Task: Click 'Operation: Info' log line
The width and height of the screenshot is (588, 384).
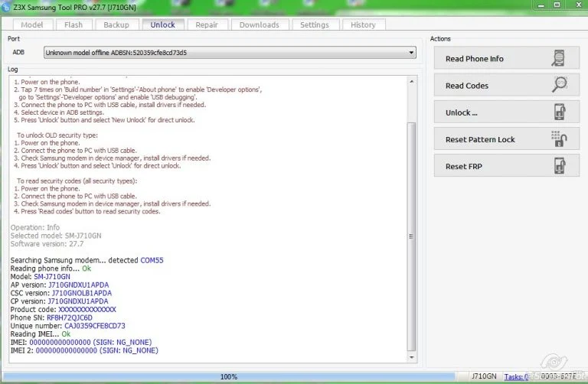Action: click(35, 227)
